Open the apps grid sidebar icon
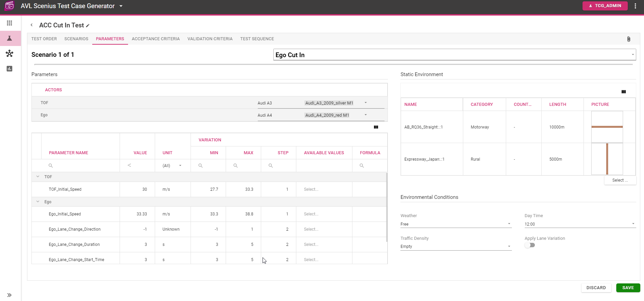The image size is (644, 301). [x=9, y=23]
